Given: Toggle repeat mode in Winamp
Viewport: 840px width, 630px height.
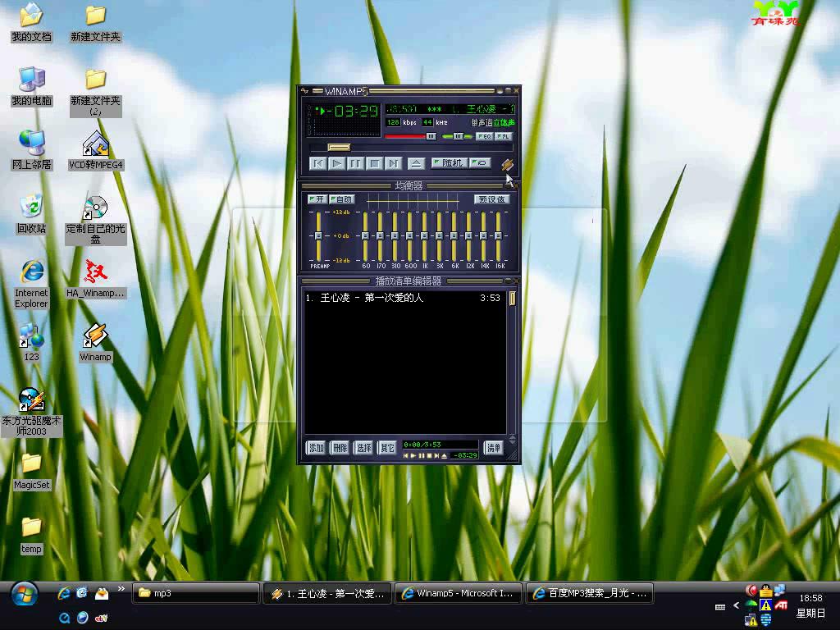Looking at the screenshot, I should (x=480, y=163).
